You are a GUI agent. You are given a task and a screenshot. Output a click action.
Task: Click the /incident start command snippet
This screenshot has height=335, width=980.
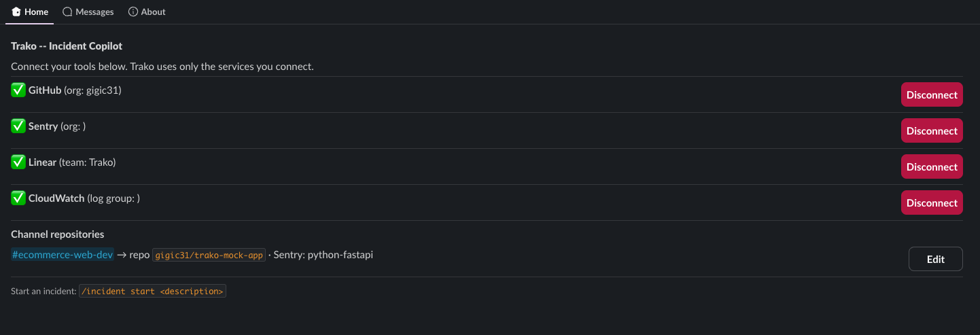152,291
